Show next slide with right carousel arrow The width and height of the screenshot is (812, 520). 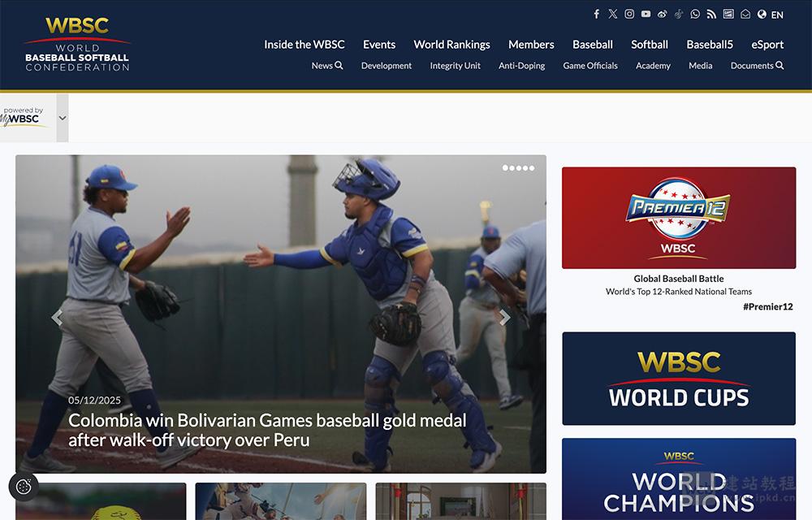[505, 317]
